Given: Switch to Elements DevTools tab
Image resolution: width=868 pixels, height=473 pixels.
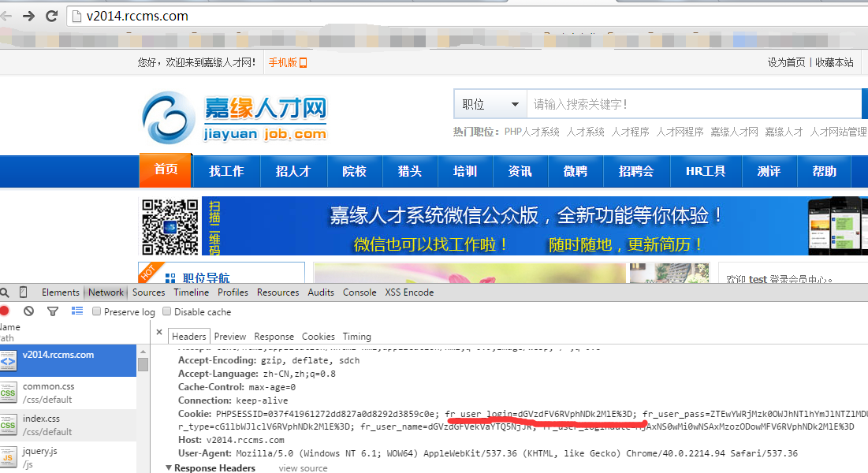Looking at the screenshot, I should 61,292.
